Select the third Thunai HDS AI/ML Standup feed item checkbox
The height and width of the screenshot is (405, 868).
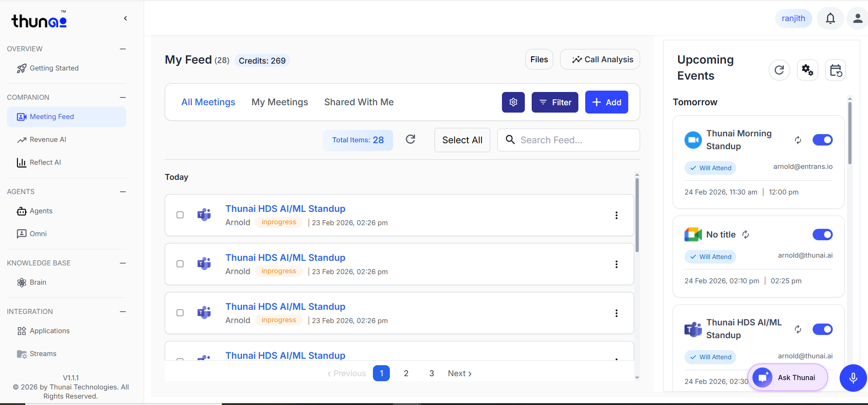pyautogui.click(x=180, y=313)
